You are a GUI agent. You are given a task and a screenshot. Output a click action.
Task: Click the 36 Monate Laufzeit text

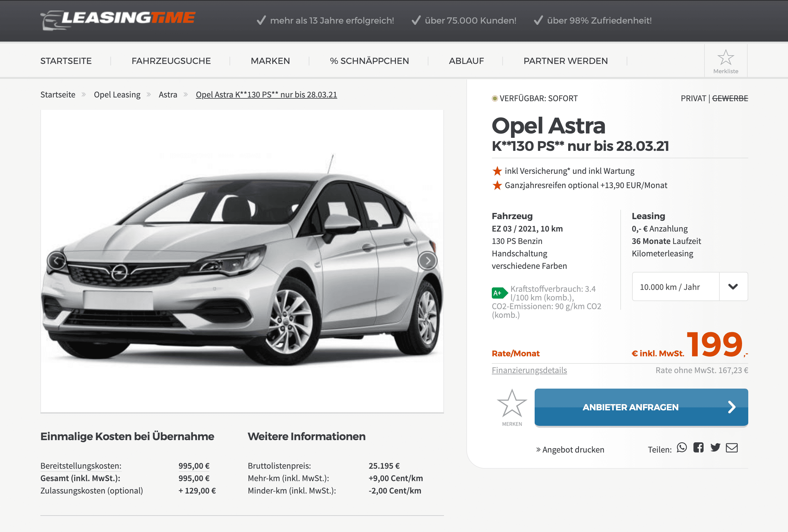(x=666, y=241)
